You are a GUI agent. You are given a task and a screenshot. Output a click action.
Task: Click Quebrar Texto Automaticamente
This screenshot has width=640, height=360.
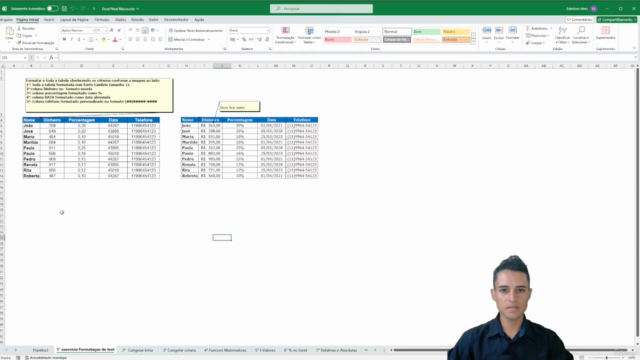196,31
